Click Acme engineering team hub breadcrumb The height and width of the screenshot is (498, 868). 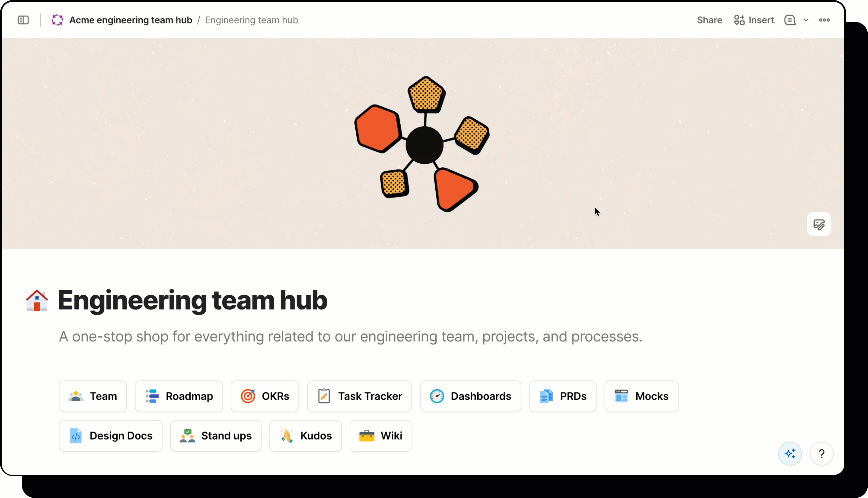point(131,20)
